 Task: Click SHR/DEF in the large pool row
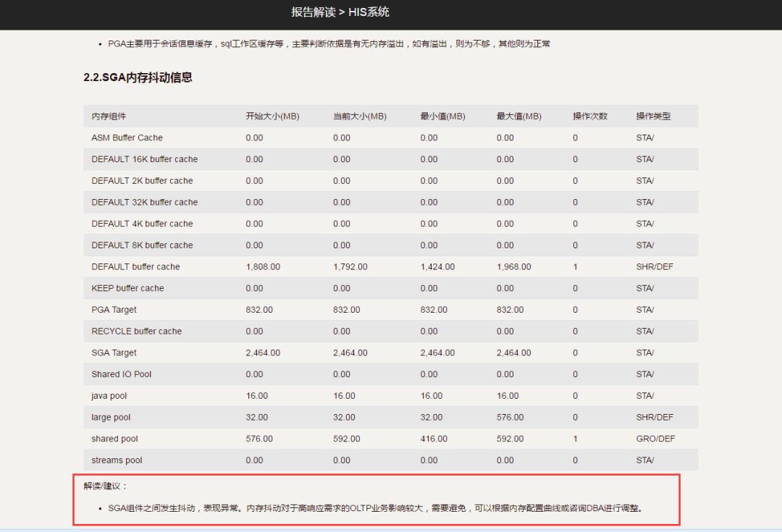(x=655, y=418)
